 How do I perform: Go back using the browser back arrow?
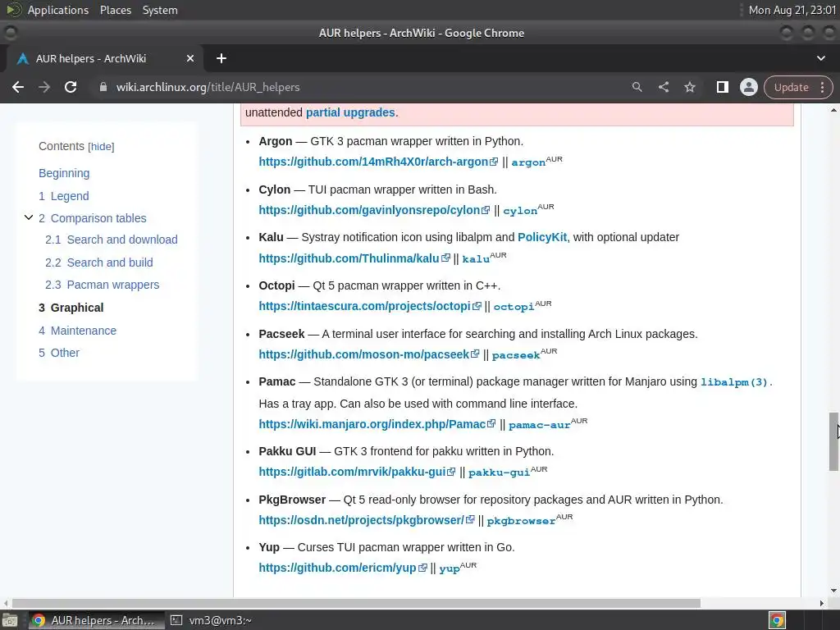tap(18, 87)
